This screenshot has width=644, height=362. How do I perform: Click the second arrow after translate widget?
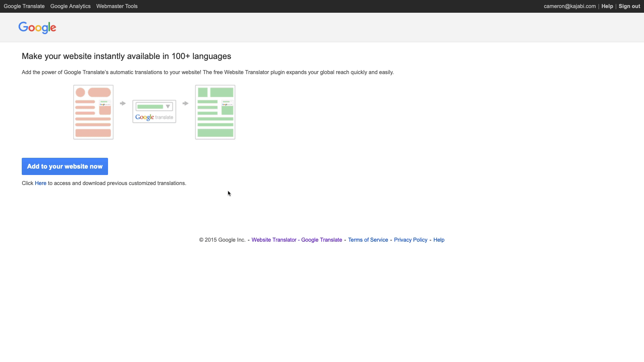click(x=185, y=103)
